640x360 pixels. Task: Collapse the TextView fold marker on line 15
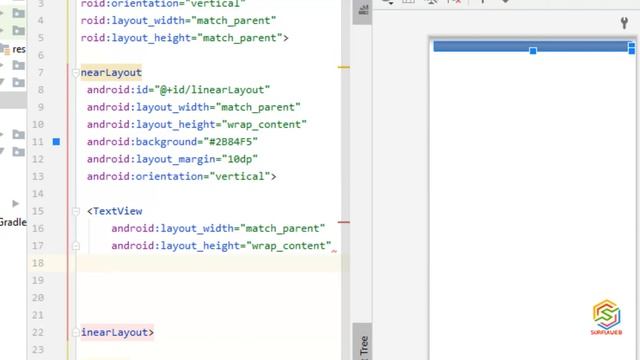(76, 211)
